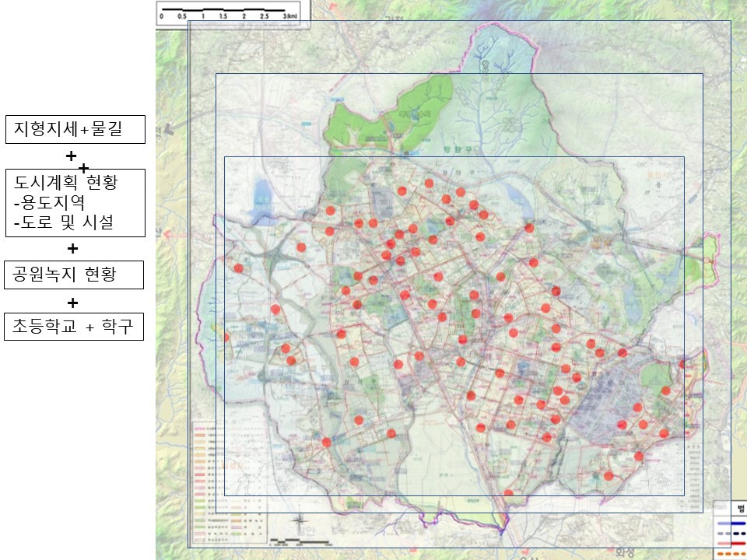Viewport: 747px width, 560px height.
Task: Click the land-use color legend panel
Action: 230,482
